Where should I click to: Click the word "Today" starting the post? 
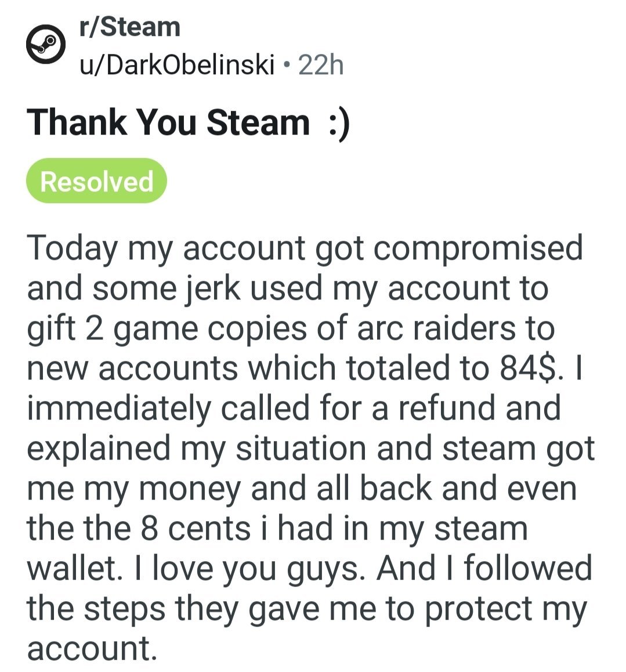(72, 248)
